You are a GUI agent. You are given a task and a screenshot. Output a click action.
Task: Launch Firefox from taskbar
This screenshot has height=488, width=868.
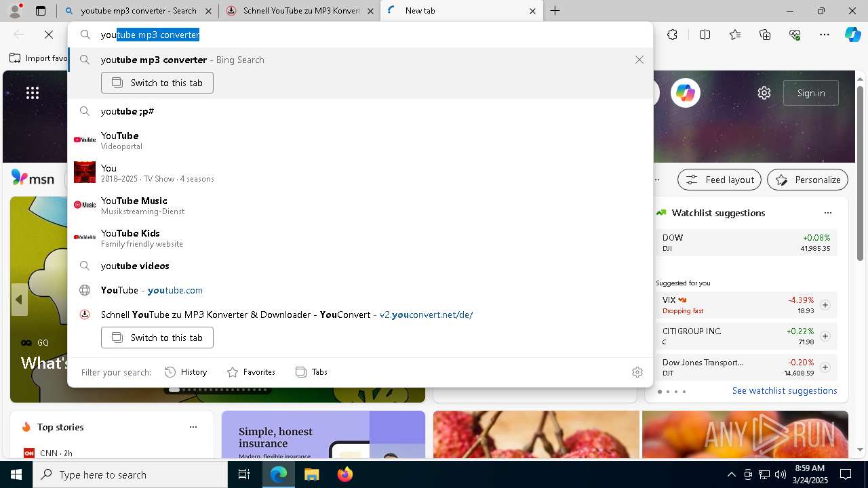(344, 474)
